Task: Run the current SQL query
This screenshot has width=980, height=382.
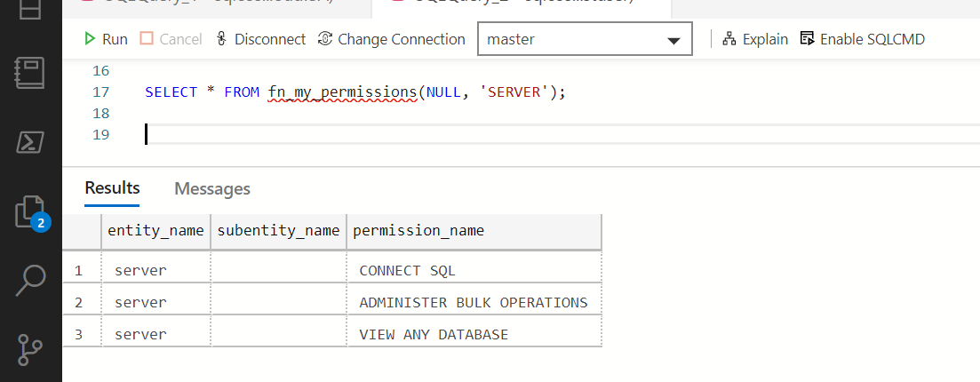Action: tap(106, 39)
